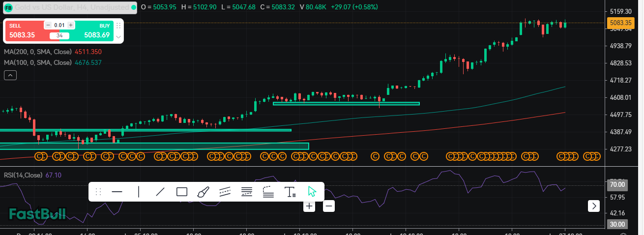Activate the cursor pointer tool
644x235 pixels.
point(312,192)
